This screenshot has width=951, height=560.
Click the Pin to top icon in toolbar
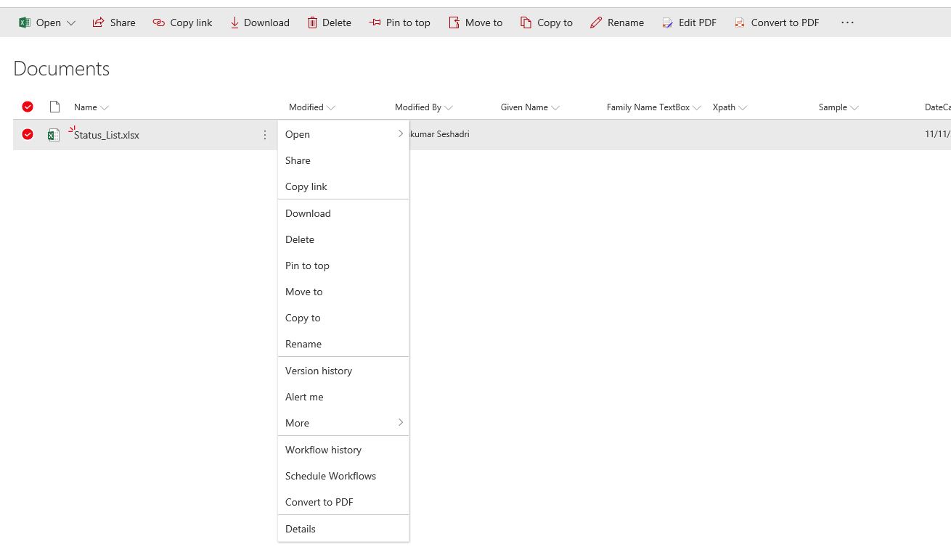pyautogui.click(x=375, y=22)
